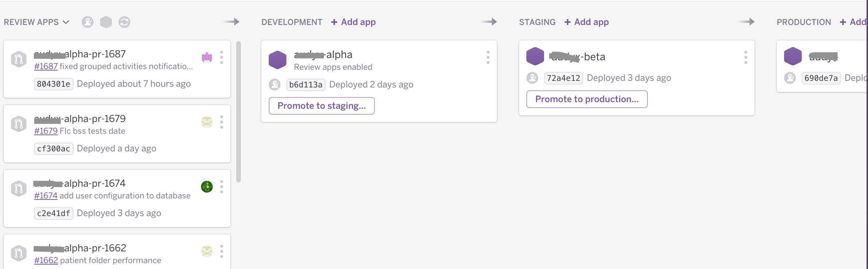Click the pink status badge on pr-1687 card
The width and height of the screenshot is (868, 269).
click(x=207, y=58)
